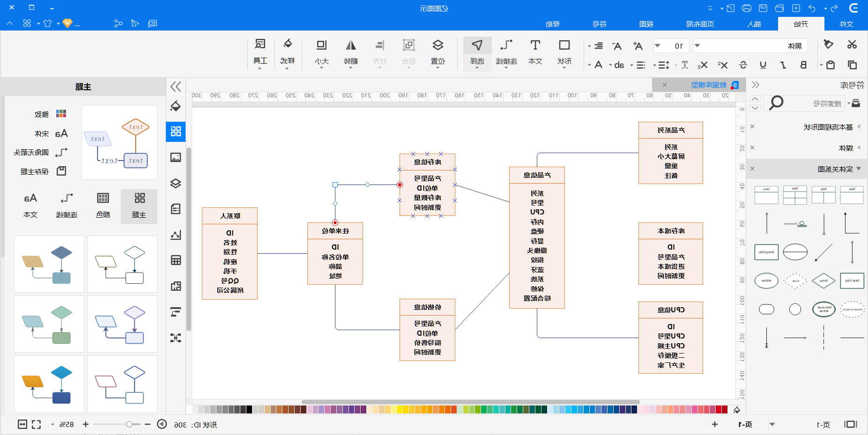This screenshot has width=868, height=435.
Task: Toggle Subscript formatting
Action: pyautogui.click(x=702, y=65)
